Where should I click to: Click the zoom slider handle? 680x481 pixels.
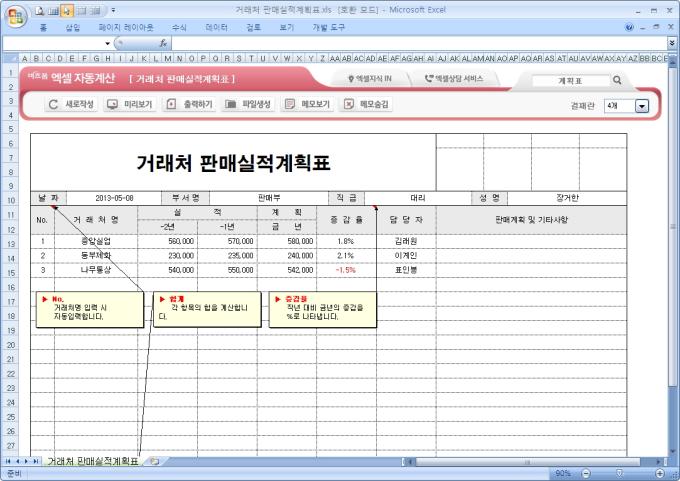coord(619,474)
